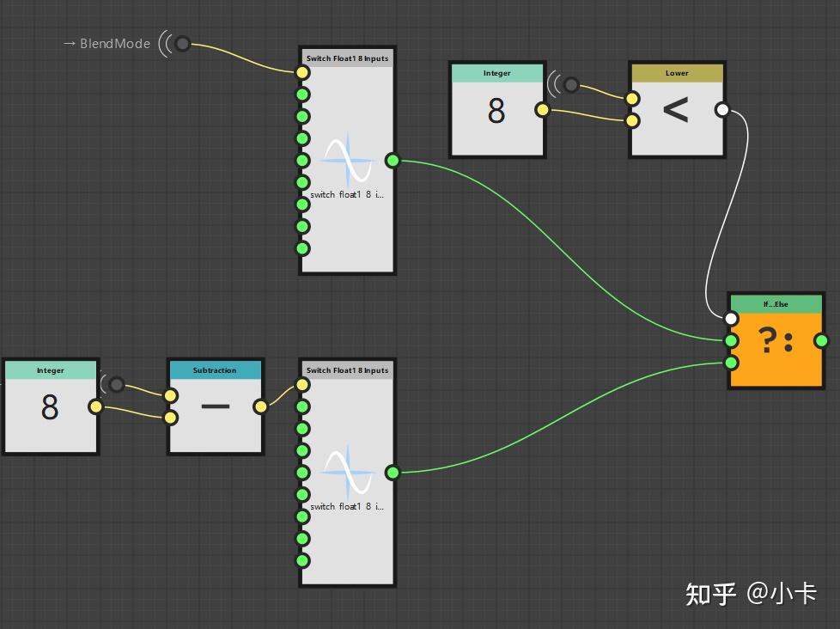Select the If...Else node header
Viewport: 840px width, 629px height.
(776, 304)
